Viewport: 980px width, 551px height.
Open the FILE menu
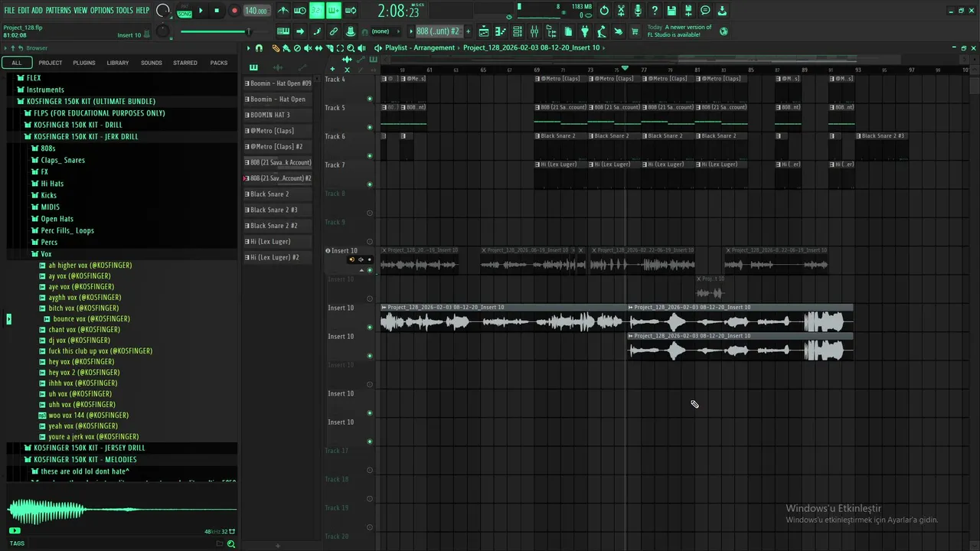pos(9,10)
